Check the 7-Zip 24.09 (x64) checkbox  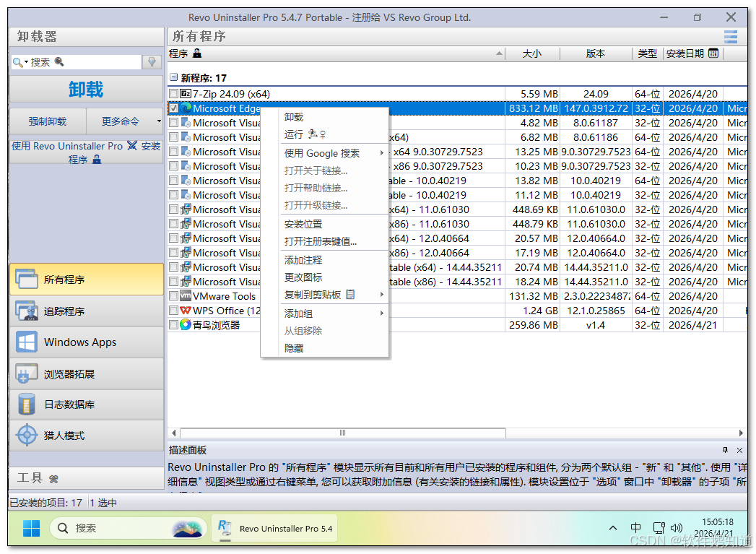[173, 94]
